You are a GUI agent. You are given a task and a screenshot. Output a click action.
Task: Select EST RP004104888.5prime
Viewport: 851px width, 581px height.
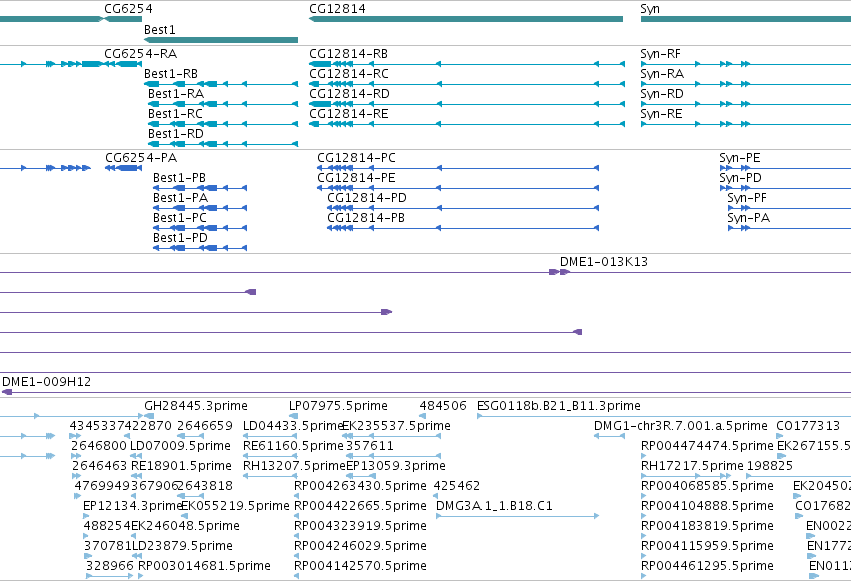click(707, 506)
